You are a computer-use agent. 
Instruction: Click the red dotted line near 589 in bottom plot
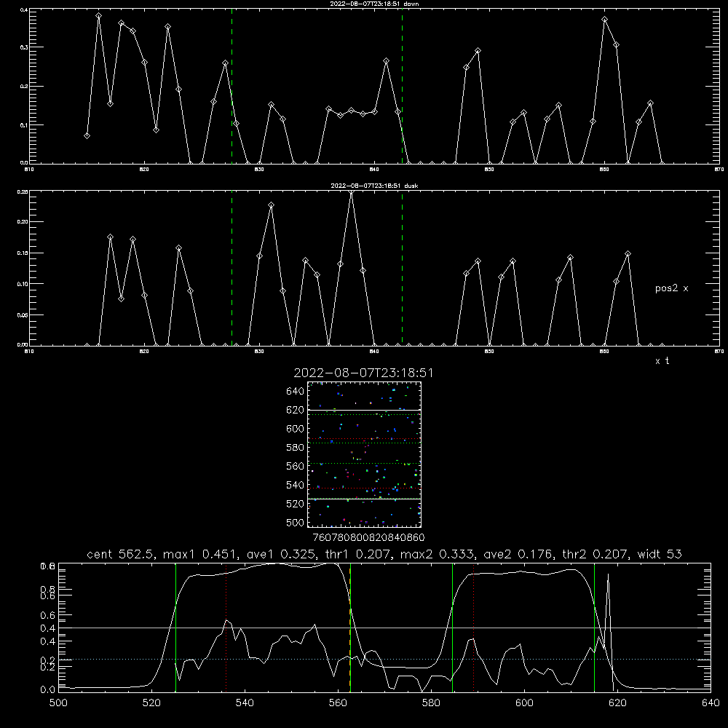(x=474, y=627)
